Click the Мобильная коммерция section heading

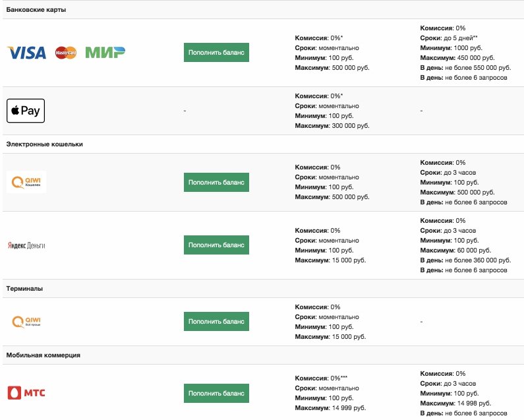coord(43,355)
